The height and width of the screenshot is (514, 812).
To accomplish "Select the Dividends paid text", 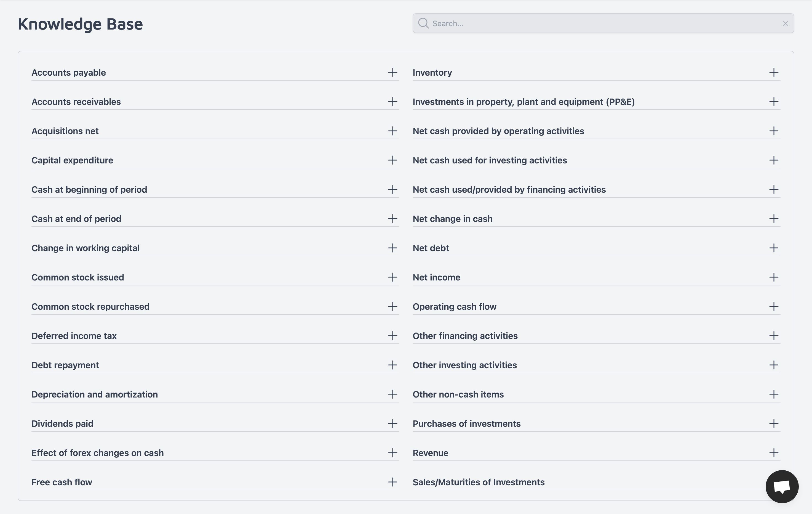I will pyautogui.click(x=62, y=423).
